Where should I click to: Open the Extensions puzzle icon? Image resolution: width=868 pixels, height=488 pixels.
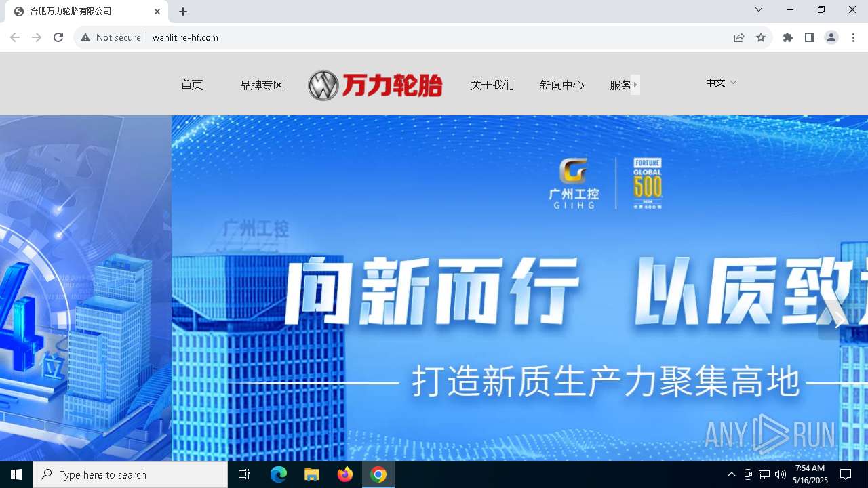click(788, 37)
